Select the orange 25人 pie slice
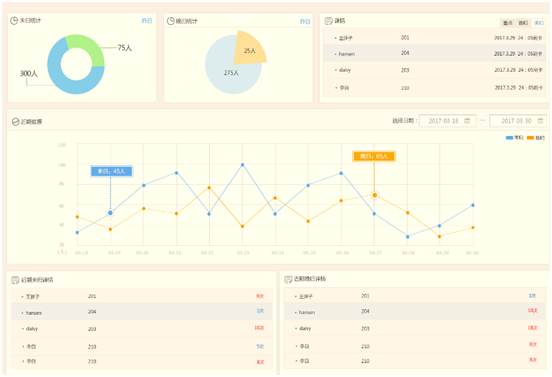The width and height of the screenshot is (552, 377). [250, 49]
